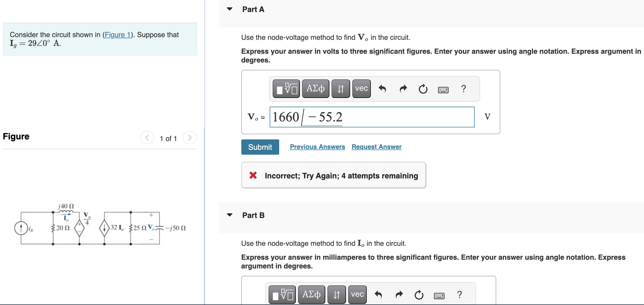Open Greek symbols palette in Part B
Viewport: 644px width, 305px height.
311,295
